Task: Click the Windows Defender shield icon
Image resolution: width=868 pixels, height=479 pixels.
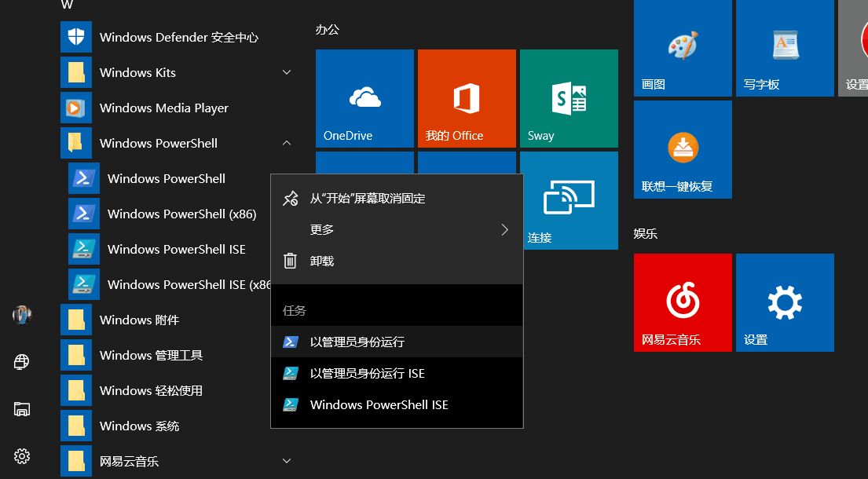Action: coord(76,37)
